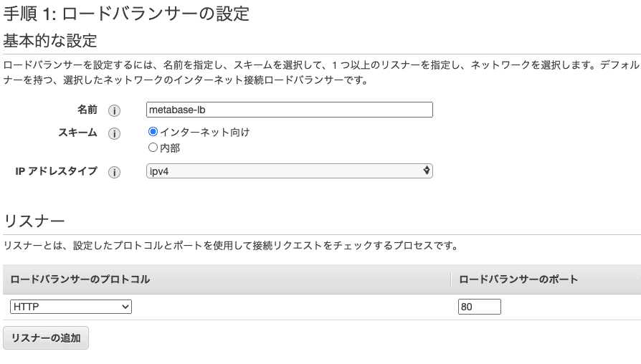The image size is (641, 364).
Task: Click the リスナーの追加 button
Action: point(46,338)
